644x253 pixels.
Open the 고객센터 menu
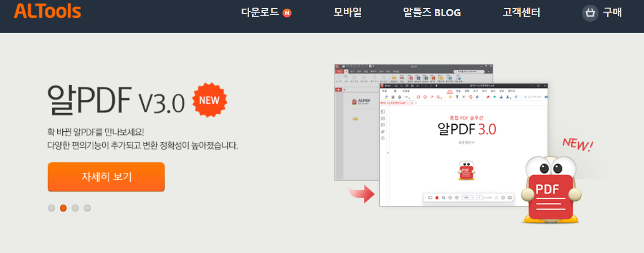(x=521, y=12)
